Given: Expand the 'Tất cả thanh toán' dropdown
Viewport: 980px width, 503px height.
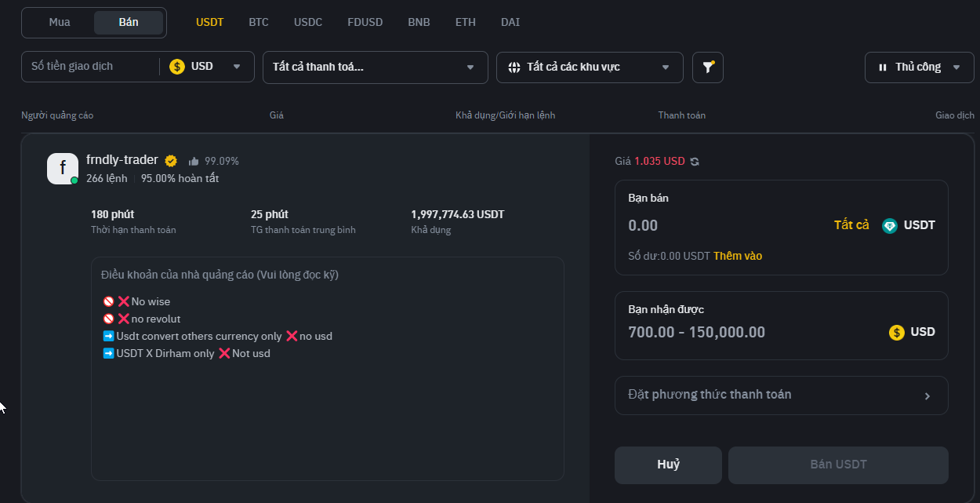Looking at the screenshot, I should [375, 67].
